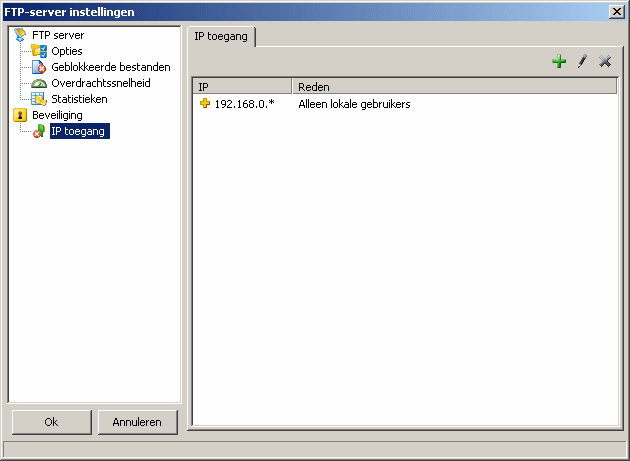Select the FTP server tree node
Image resolution: width=630 pixels, height=461 pixels.
(x=58, y=35)
